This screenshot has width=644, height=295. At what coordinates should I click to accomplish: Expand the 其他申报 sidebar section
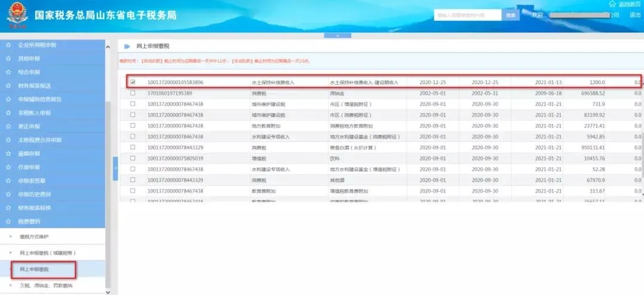[x=29, y=59]
